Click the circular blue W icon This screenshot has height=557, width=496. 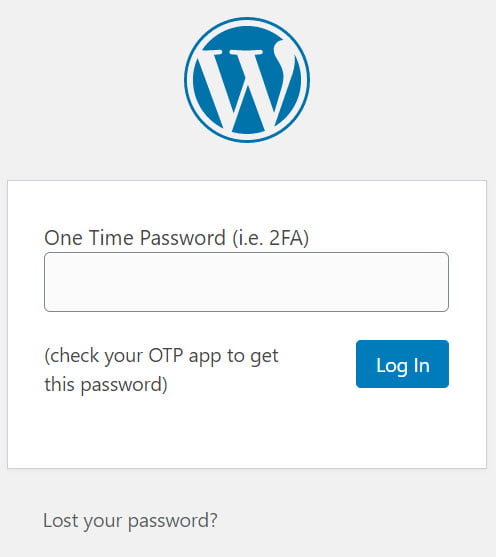247,80
